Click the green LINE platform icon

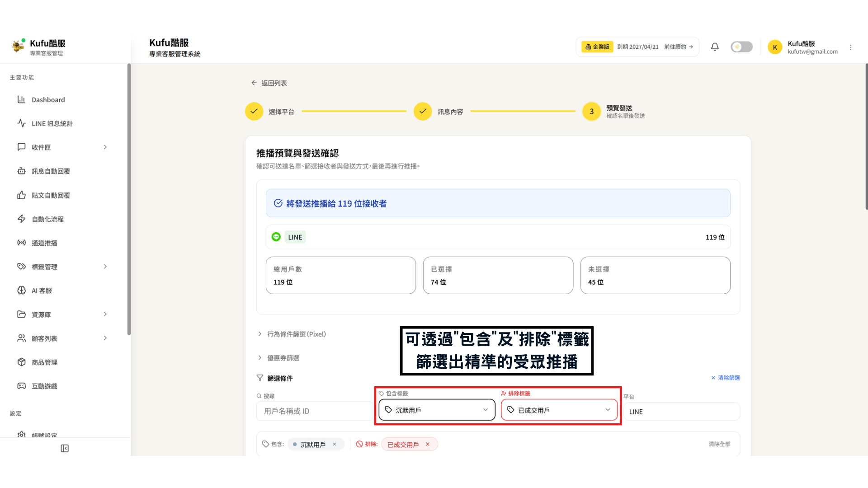(276, 237)
